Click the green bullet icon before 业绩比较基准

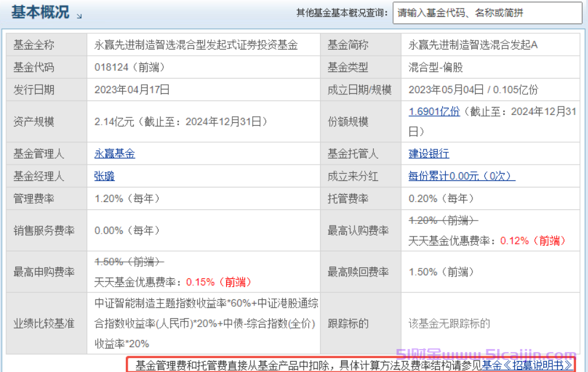pyautogui.click(x=11, y=324)
